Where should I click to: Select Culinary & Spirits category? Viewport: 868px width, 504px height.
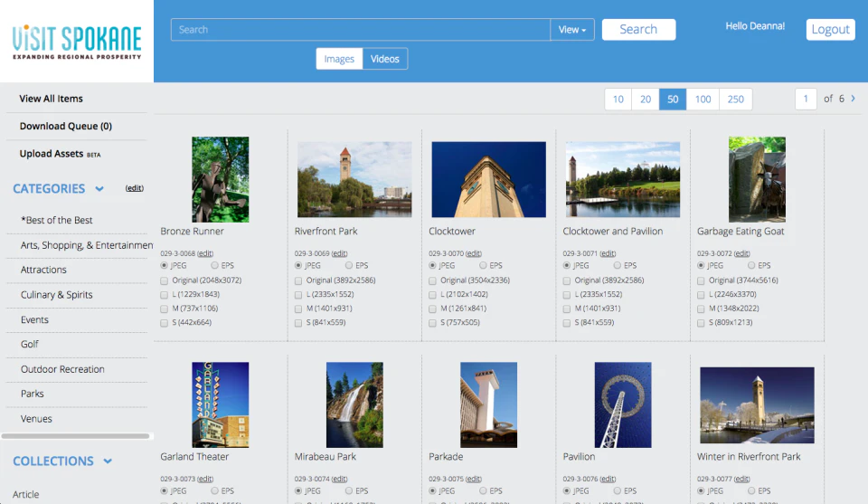pos(56,295)
